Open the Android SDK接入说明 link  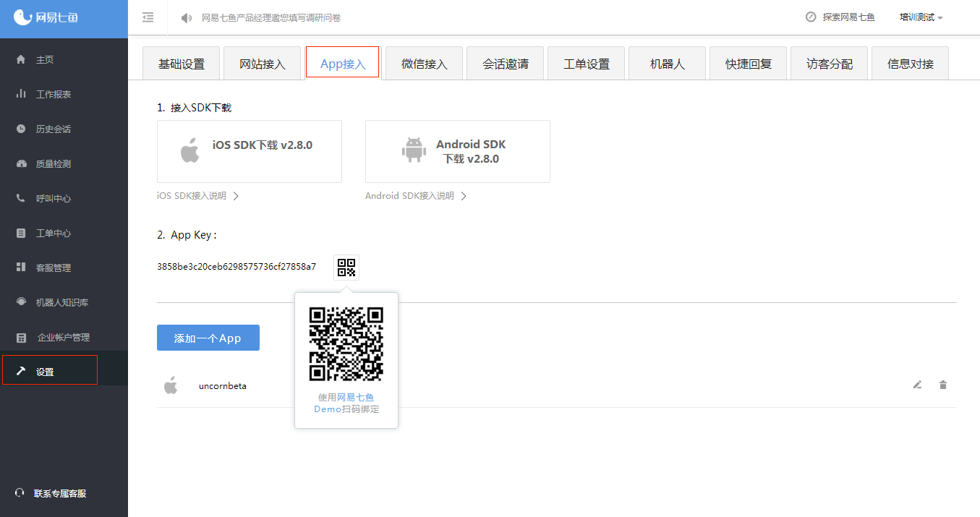click(409, 196)
